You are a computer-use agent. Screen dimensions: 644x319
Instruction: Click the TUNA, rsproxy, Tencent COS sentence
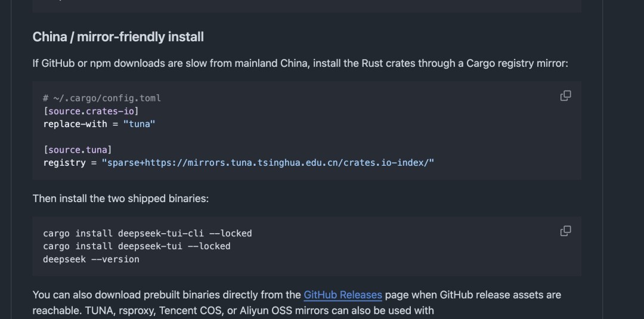click(x=233, y=311)
